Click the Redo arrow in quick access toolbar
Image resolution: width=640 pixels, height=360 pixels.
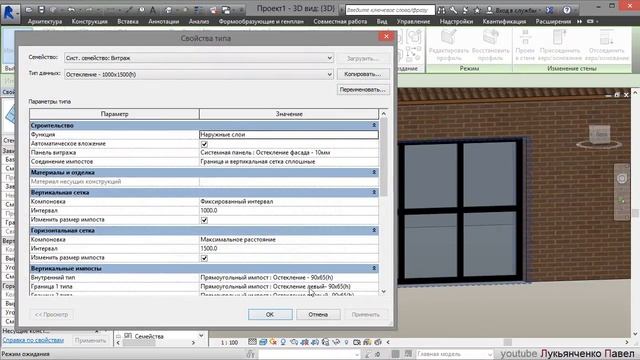coord(89,9)
